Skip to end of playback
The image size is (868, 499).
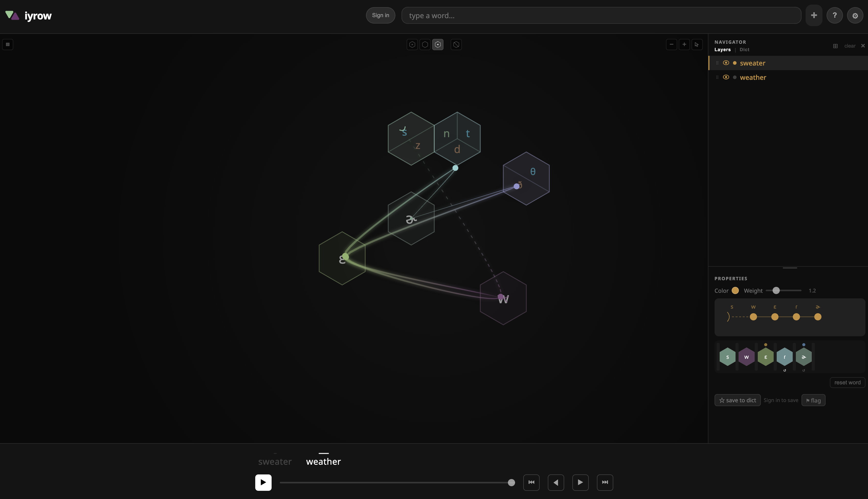[605, 483]
